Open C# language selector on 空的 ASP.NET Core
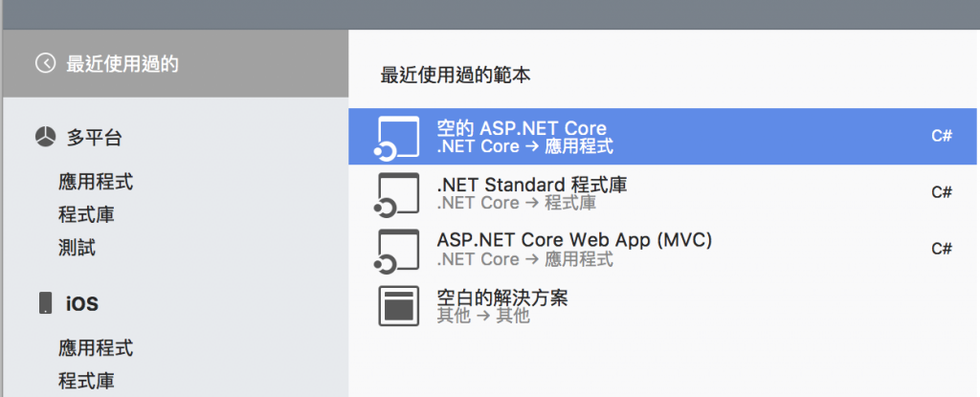This screenshot has width=980, height=397. [942, 136]
